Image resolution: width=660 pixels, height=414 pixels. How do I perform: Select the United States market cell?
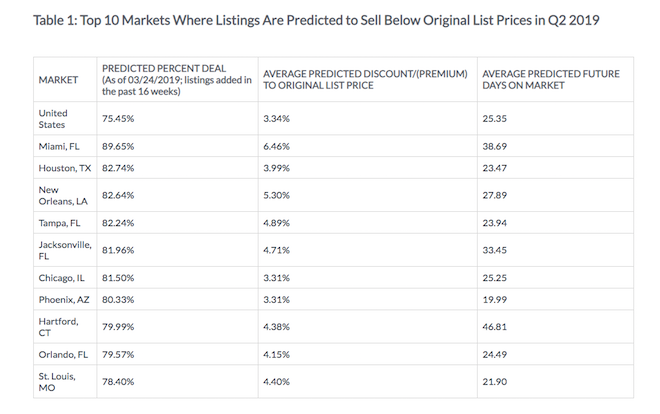(x=53, y=120)
